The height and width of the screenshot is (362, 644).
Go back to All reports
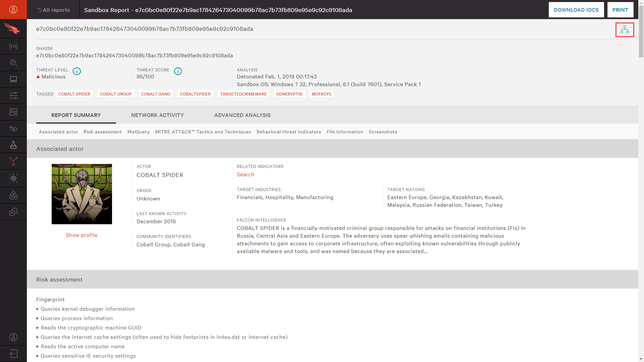click(x=54, y=10)
